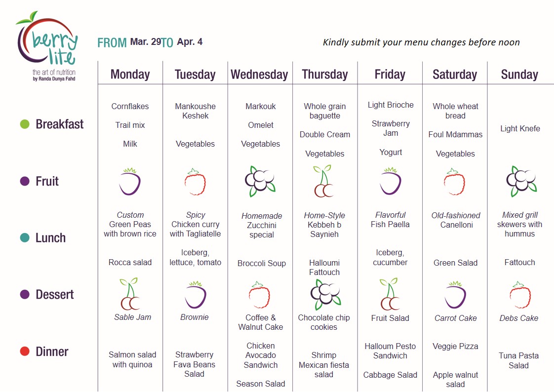Image resolution: width=554 pixels, height=392 pixels.
Task: Click Monday's purple fig fruit icon
Action: (130, 182)
